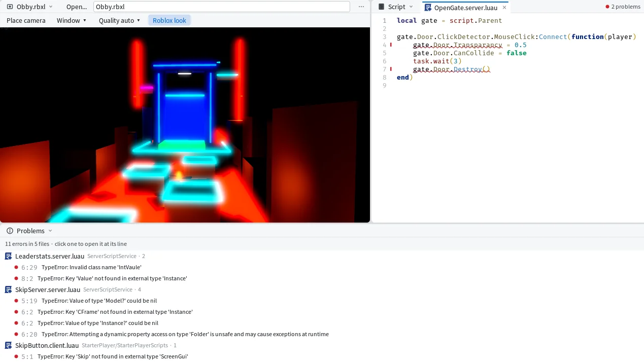Click the code line setting CanCollide to false
Screen dimensions: 644x362
[x=469, y=53]
